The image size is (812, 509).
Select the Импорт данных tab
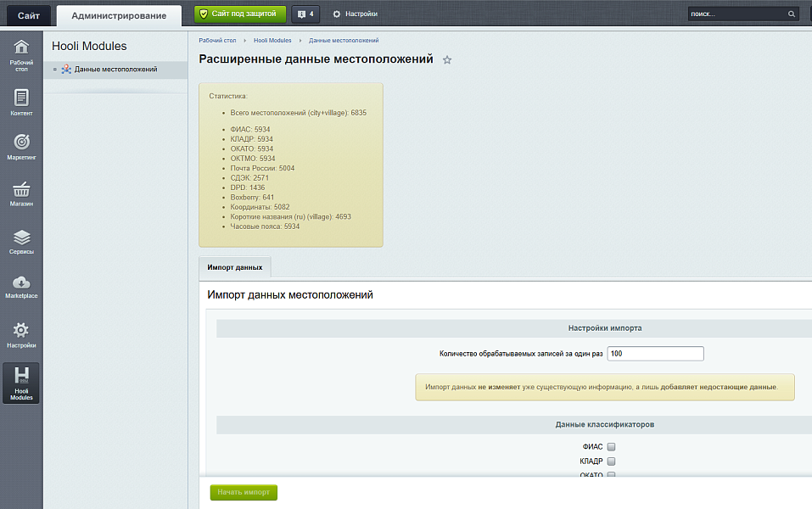[235, 267]
